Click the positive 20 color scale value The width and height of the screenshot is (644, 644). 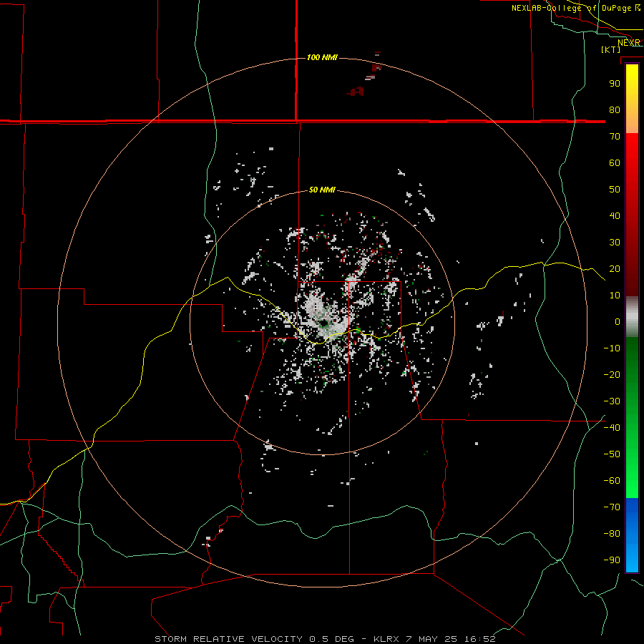pyautogui.click(x=615, y=268)
